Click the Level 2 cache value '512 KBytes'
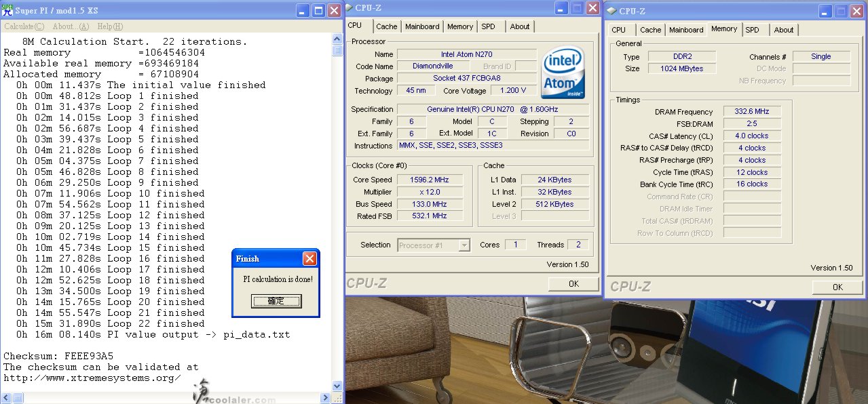This screenshot has width=868, height=404. (x=555, y=204)
